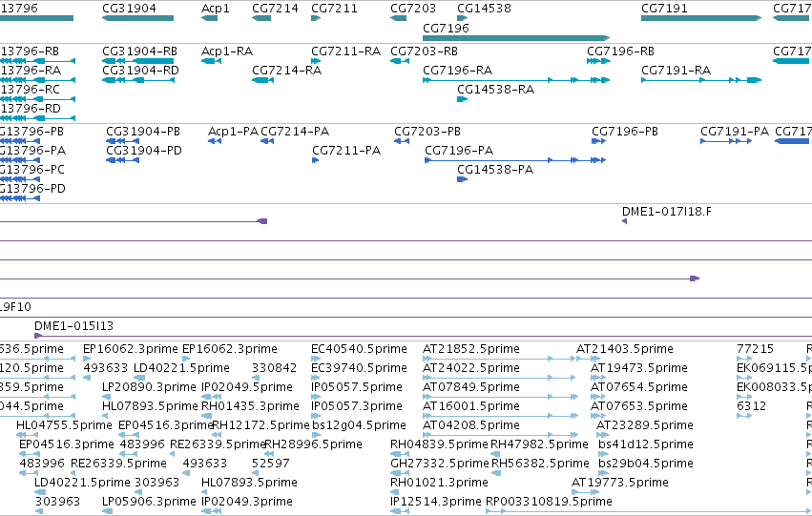This screenshot has width=812, height=516.
Task: Click EST LP20890.3prime label
Action: click(x=149, y=387)
